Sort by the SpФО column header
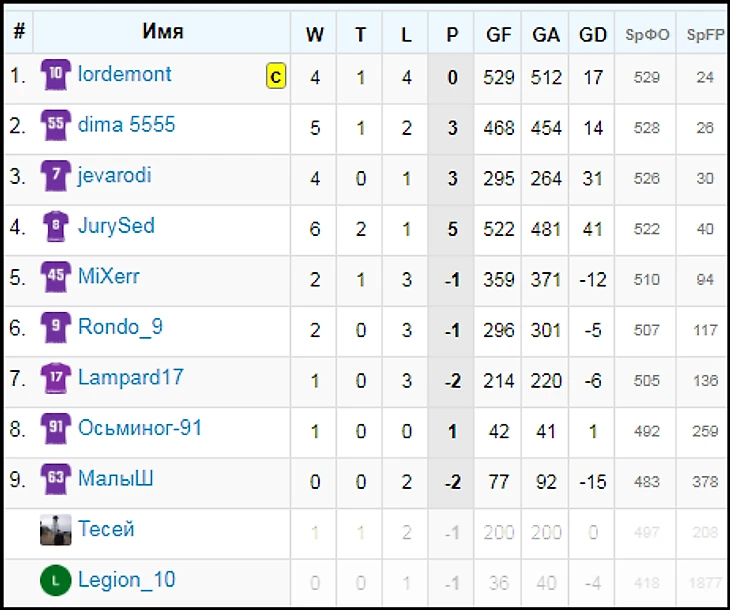The image size is (730, 610). (647, 34)
